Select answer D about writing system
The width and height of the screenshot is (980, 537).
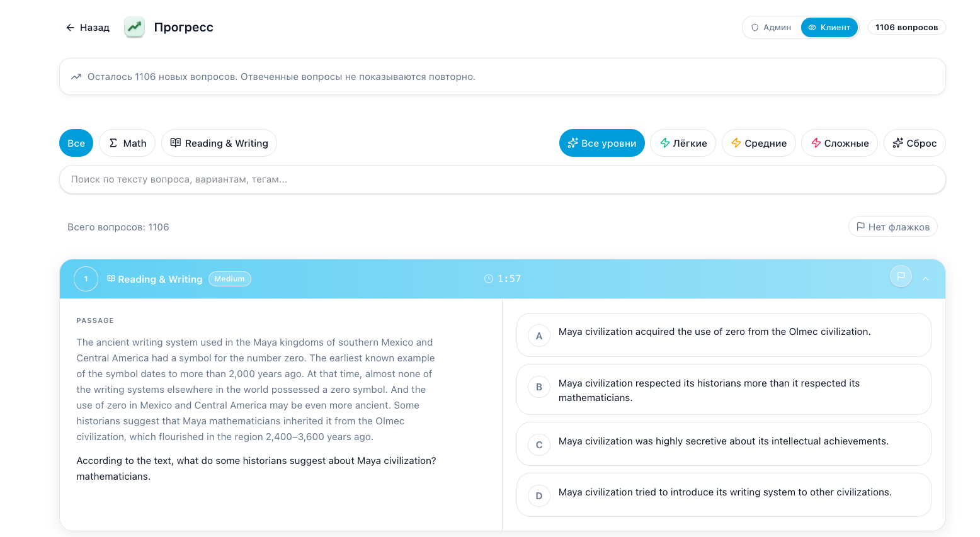point(723,495)
